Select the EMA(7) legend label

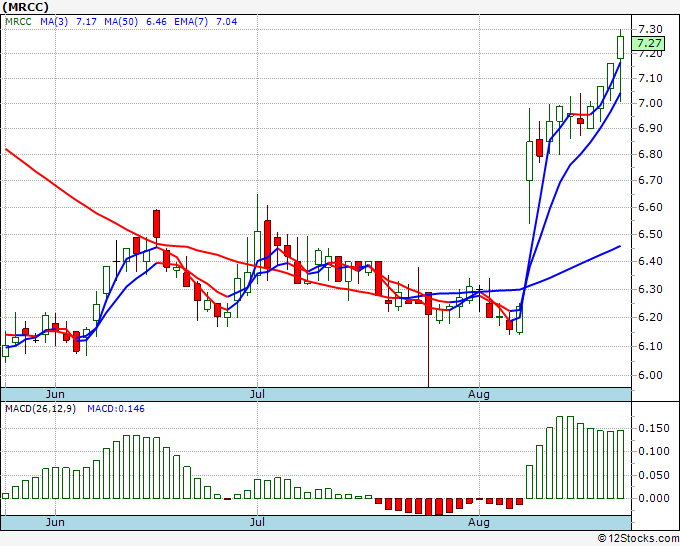tap(191, 22)
